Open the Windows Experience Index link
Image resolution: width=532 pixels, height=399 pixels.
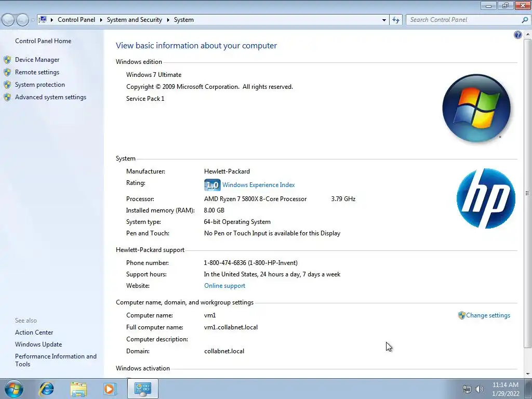259,185
